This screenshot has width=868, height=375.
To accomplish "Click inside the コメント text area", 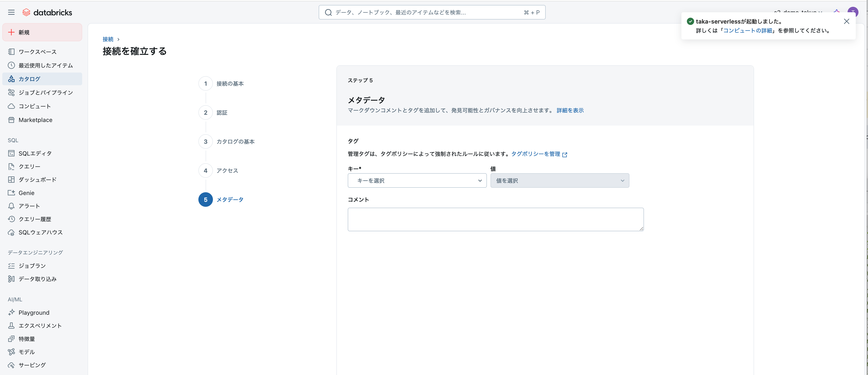I will point(495,219).
